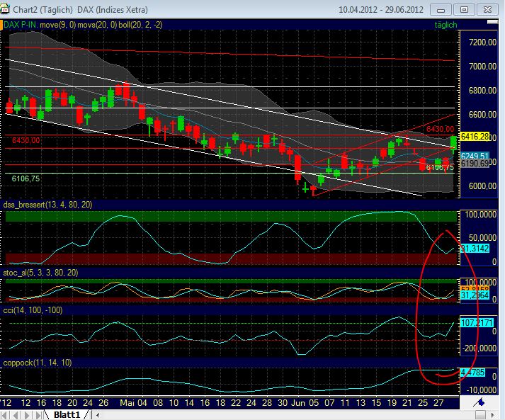505x420 pixels.
Task: Click the gray 6190,69 price tag
Action: (x=475, y=164)
